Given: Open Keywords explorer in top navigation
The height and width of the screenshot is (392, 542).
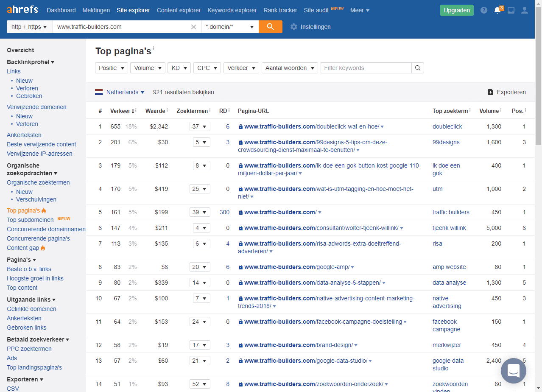Looking at the screenshot, I should click(232, 10).
